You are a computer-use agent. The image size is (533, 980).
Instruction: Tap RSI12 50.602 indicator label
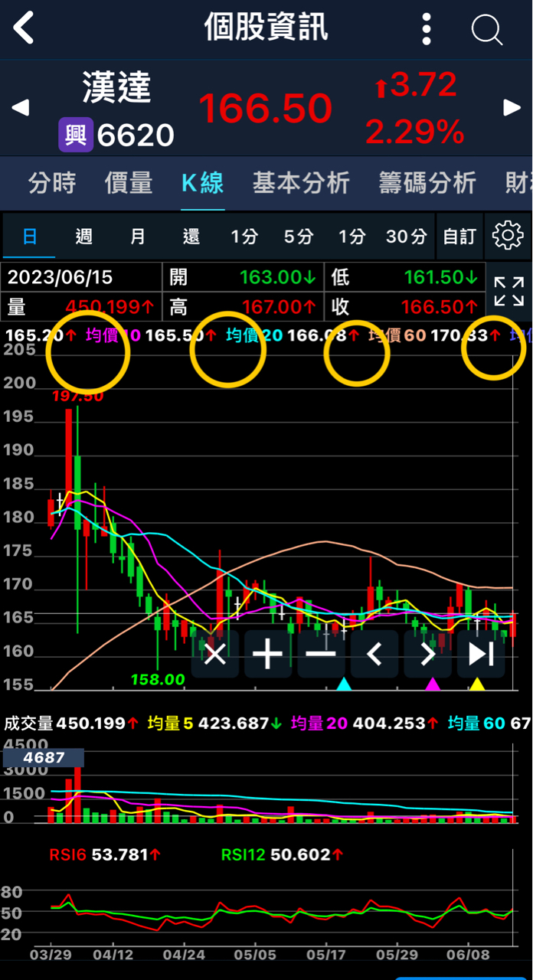click(x=283, y=854)
